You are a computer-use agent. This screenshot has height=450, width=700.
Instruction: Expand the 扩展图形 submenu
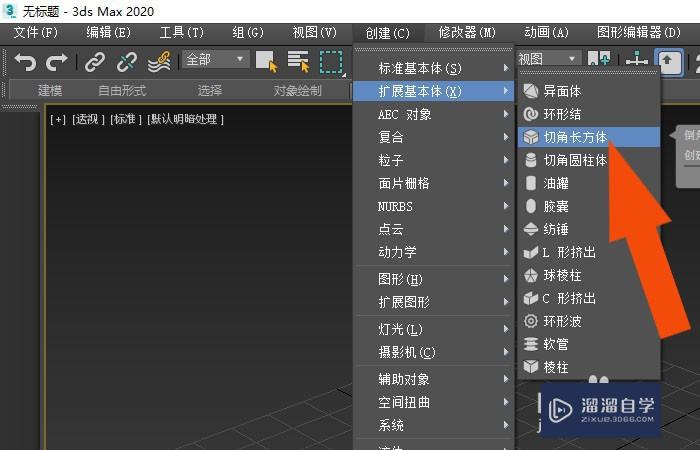click(433, 302)
